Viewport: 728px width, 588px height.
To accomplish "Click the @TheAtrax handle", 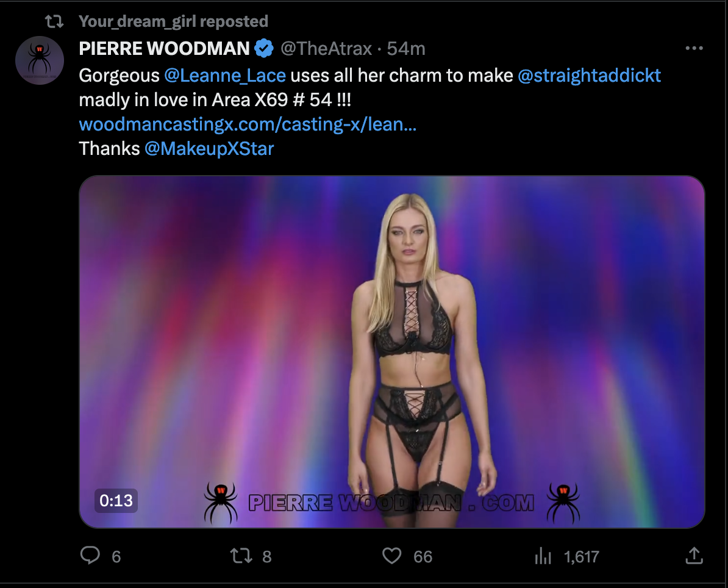I will click(x=326, y=49).
